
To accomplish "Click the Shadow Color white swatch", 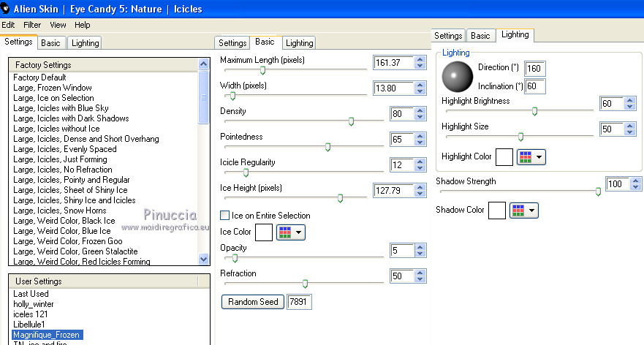I will (497, 211).
